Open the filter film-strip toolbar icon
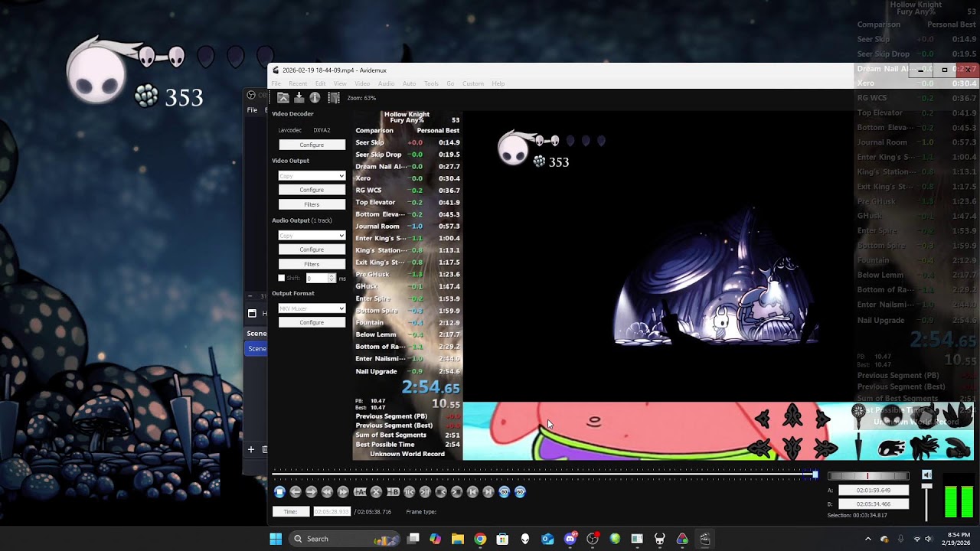Screen dimensions: 980x551 [334, 98]
